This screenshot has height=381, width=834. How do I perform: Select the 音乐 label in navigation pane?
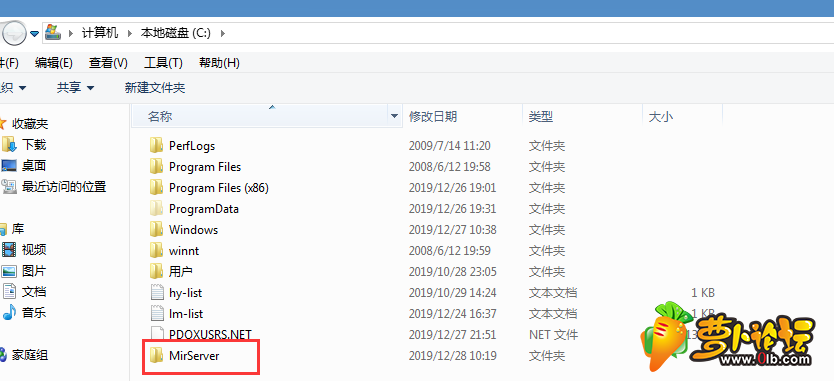(34, 312)
